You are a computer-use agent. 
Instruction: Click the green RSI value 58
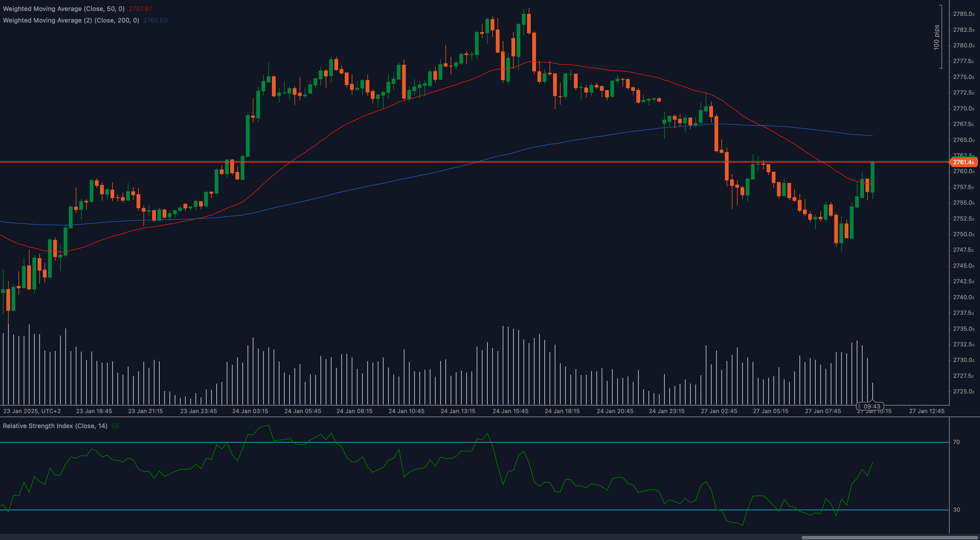pos(115,426)
